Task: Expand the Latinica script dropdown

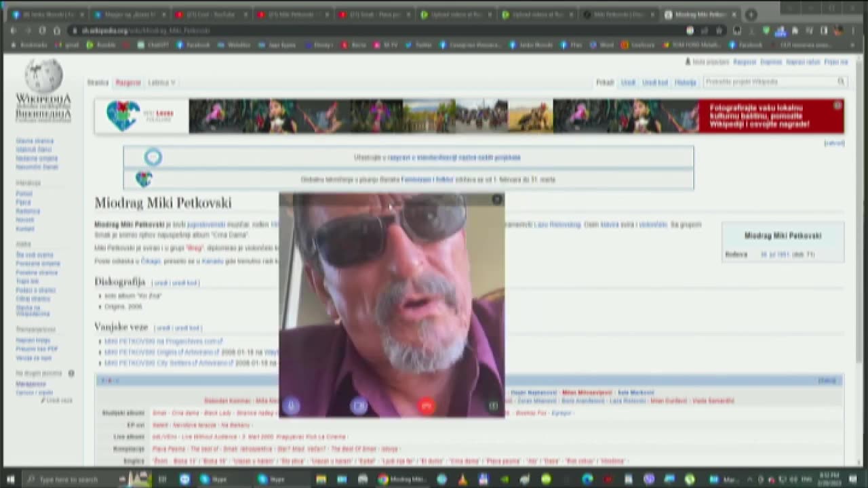Action: point(161,83)
